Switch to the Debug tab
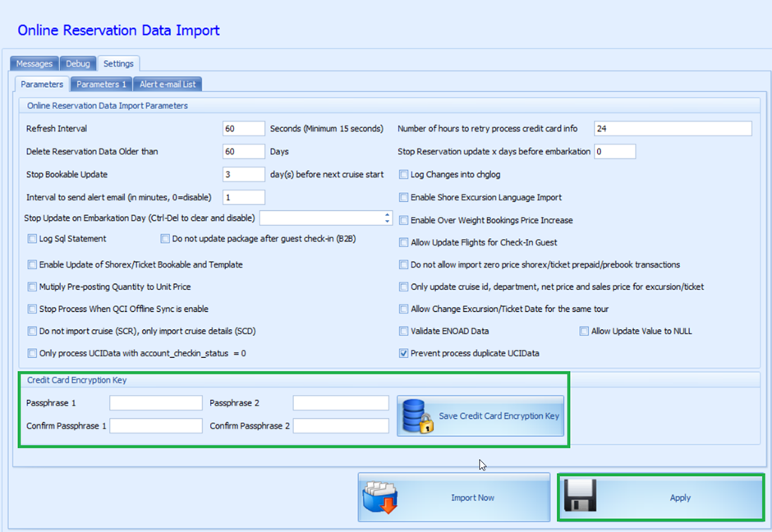The width and height of the screenshot is (772, 532). pyautogui.click(x=77, y=63)
